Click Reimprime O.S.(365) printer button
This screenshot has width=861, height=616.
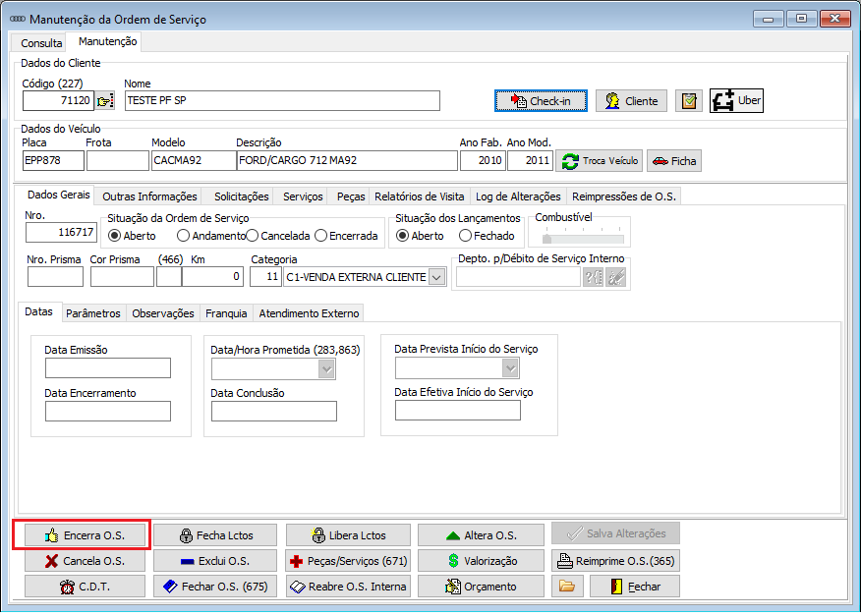point(615,561)
